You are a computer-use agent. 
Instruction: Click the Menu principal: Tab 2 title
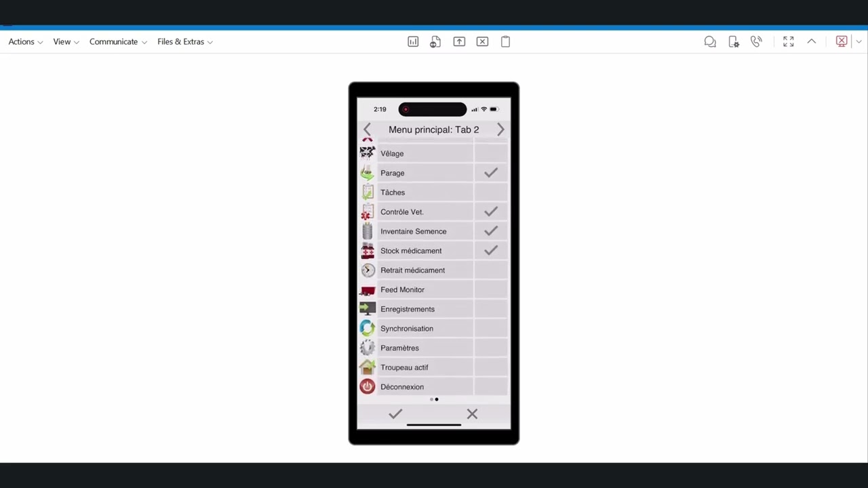coord(434,129)
